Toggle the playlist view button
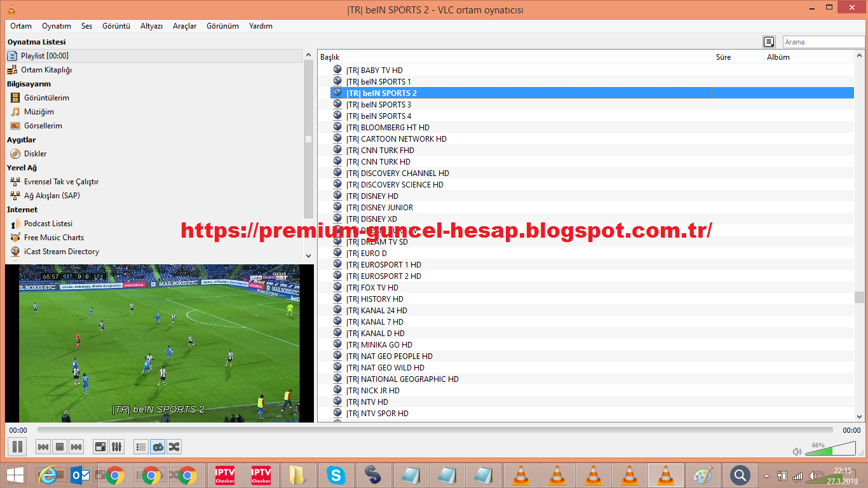The width and height of the screenshot is (868, 488). click(x=141, y=447)
